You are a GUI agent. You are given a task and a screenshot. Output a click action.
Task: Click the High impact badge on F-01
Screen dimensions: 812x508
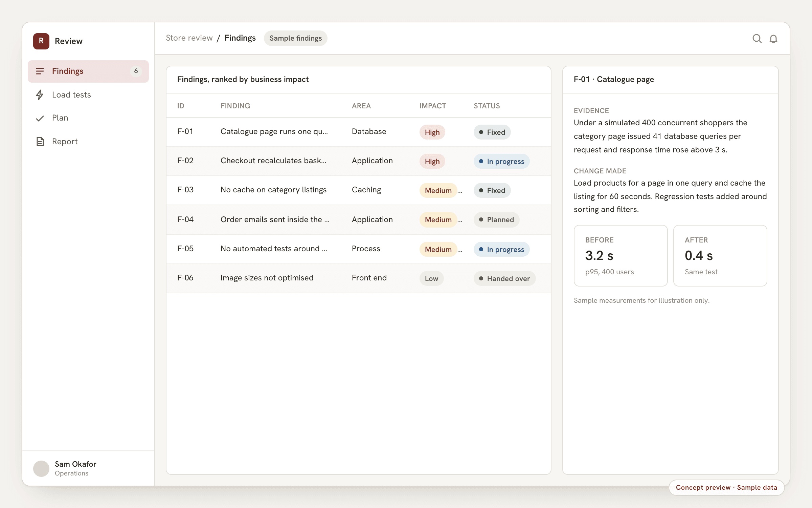pos(432,132)
